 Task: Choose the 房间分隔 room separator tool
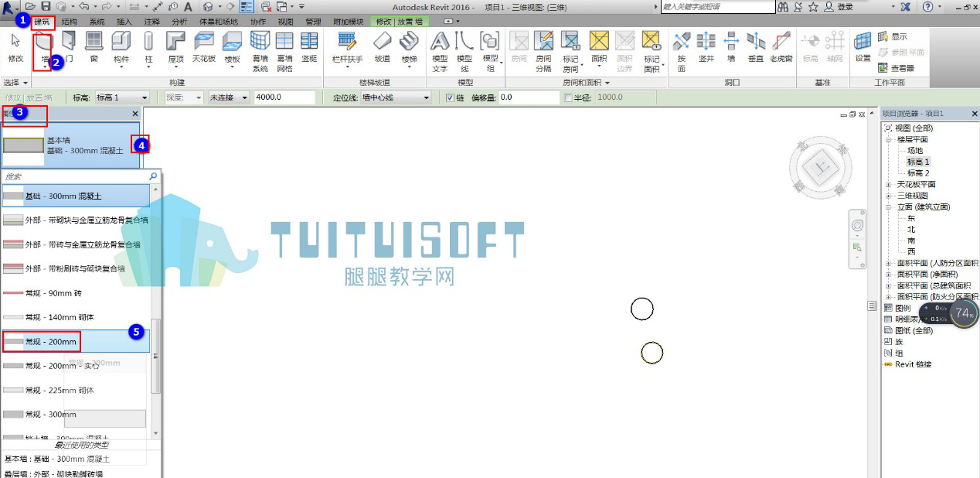[x=544, y=51]
